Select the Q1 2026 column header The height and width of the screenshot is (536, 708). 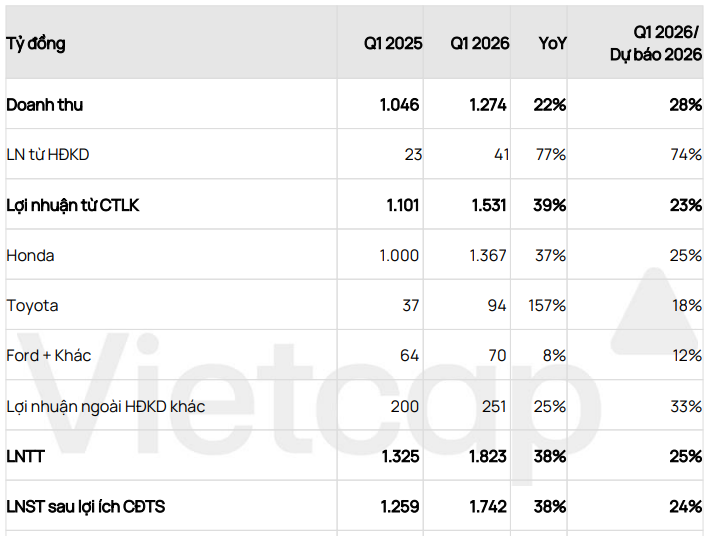click(x=480, y=43)
